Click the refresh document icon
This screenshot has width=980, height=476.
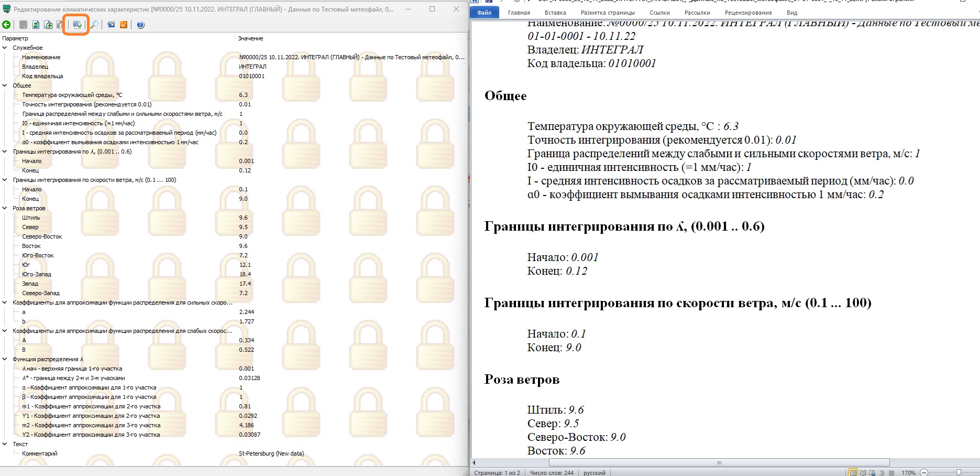click(36, 25)
